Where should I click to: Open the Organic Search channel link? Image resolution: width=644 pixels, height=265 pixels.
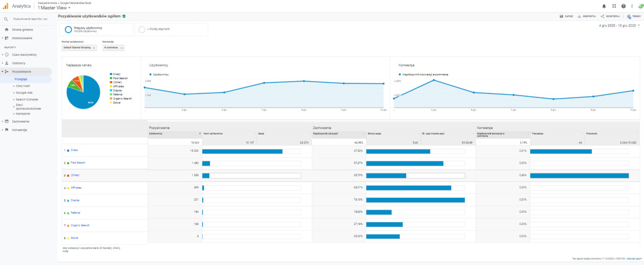coord(80,225)
